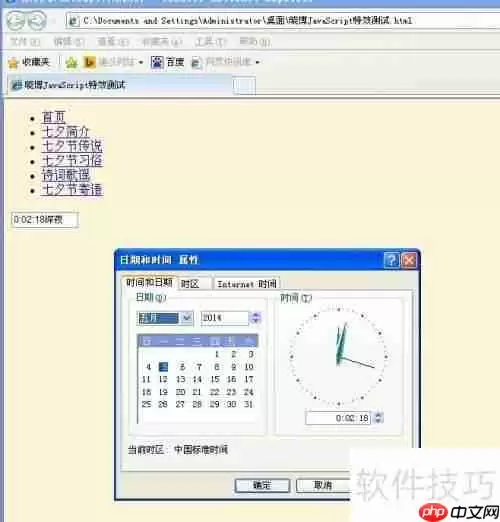Select day 24 in the calendar

(x=249, y=392)
